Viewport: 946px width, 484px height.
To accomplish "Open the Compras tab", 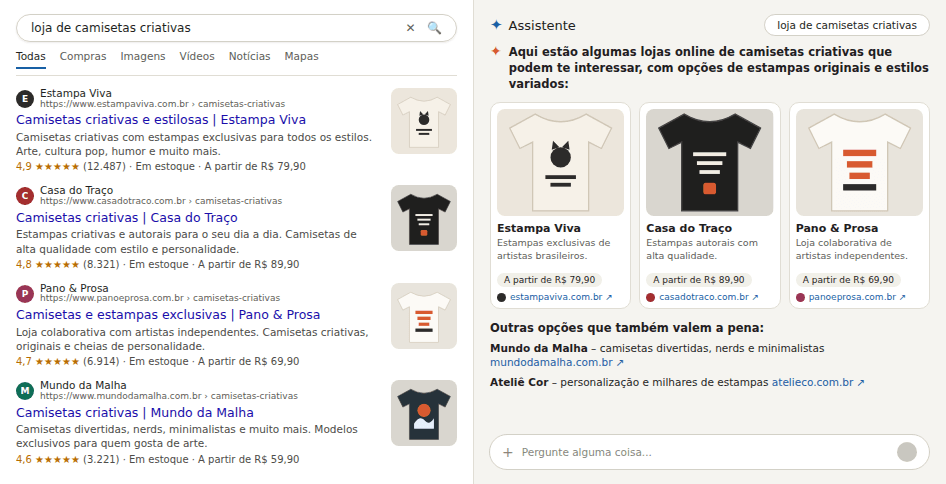I will (83, 57).
